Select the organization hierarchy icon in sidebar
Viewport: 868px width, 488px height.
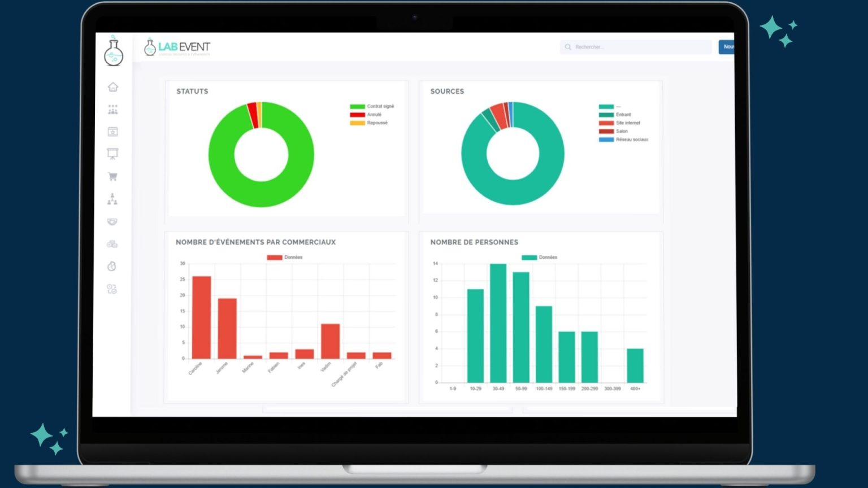[113, 199]
